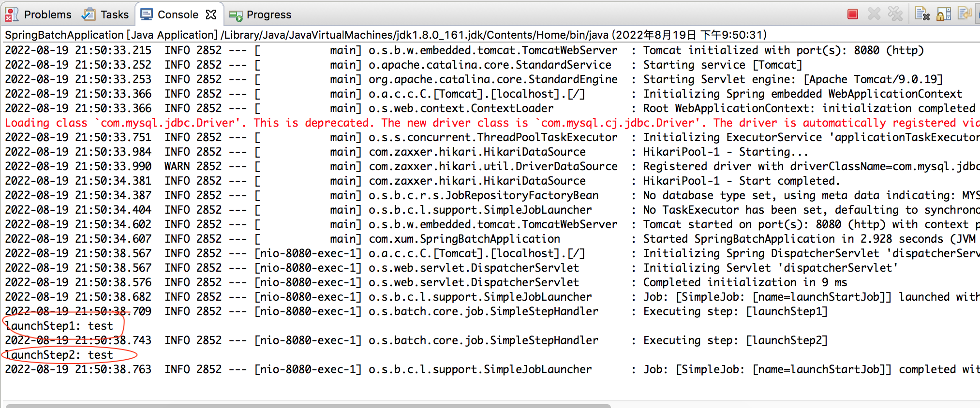Viewport: 980px width, 408px height.
Task: Click the circled 'launchStep1: test' output line
Action: point(59,326)
